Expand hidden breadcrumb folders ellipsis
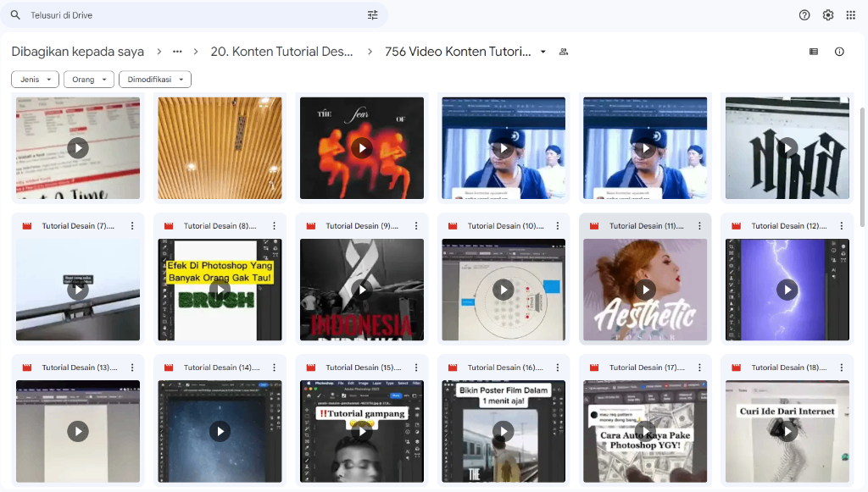868x492 pixels. (177, 52)
